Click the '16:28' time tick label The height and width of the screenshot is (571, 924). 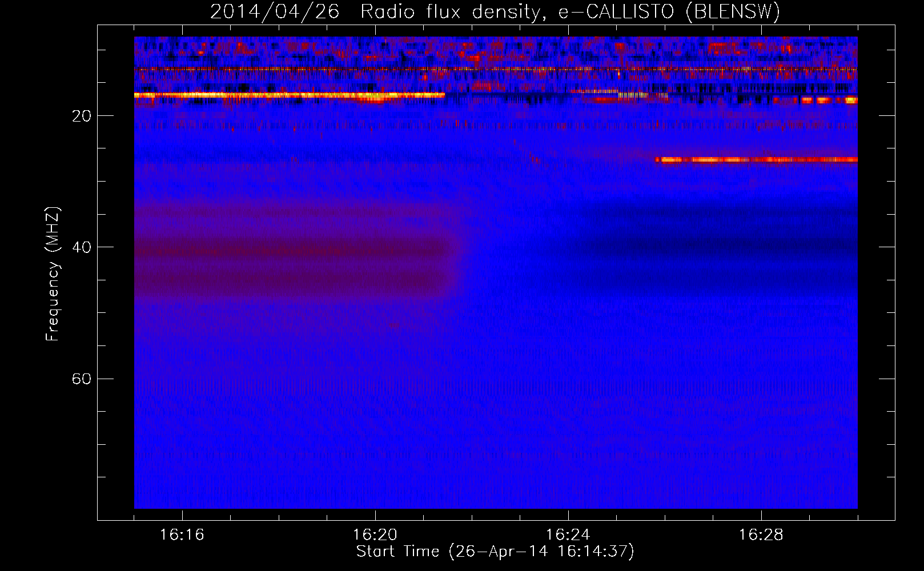(761, 535)
